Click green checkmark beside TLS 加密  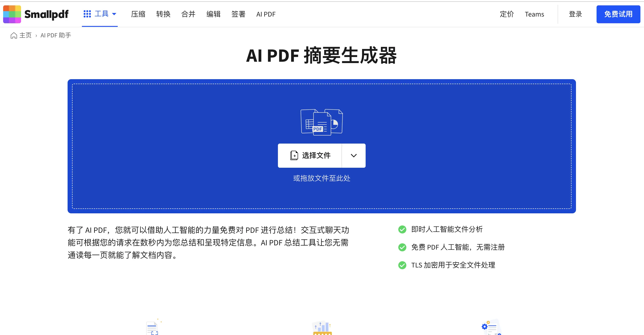tap(402, 265)
